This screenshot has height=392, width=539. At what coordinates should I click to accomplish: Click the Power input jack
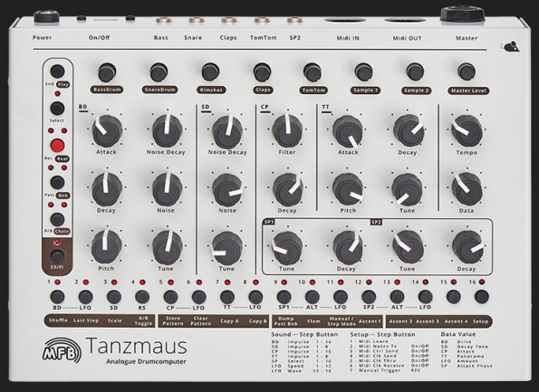click(46, 16)
